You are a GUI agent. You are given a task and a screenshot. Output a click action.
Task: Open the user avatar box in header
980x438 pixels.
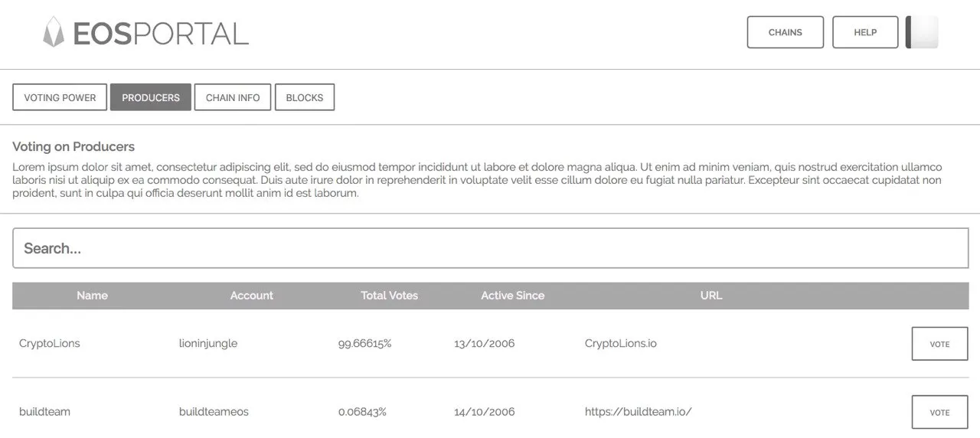pos(922,32)
